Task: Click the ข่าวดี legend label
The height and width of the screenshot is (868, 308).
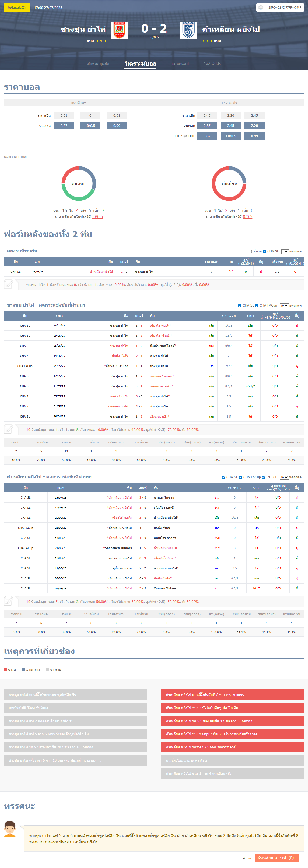Action: click(x=12, y=670)
